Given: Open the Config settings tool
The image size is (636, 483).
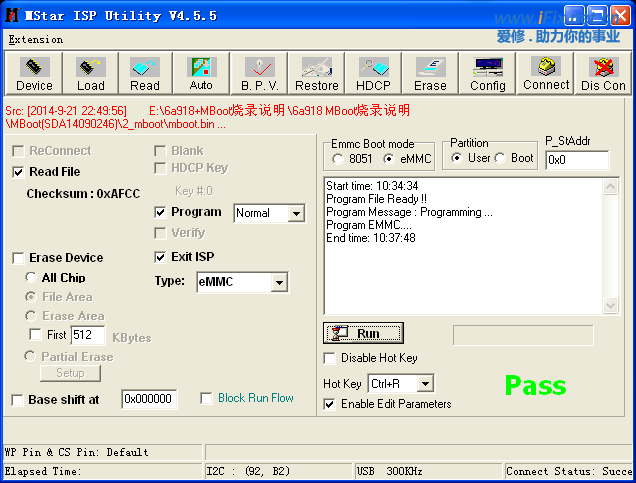Looking at the screenshot, I should 488,73.
